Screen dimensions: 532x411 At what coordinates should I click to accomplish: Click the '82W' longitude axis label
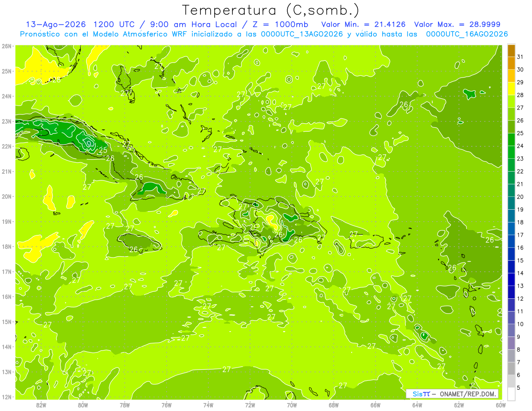(41, 405)
